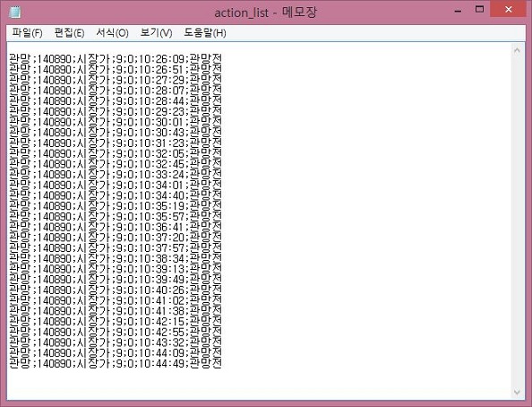The width and height of the screenshot is (532, 407).
Task: Click the scrollbar down arrow
Action: 517,392
